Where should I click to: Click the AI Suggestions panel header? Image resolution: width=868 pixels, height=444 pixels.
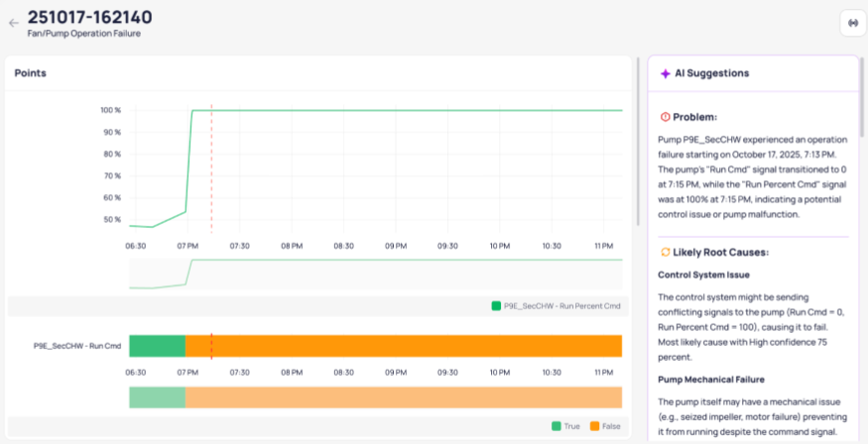[711, 73]
